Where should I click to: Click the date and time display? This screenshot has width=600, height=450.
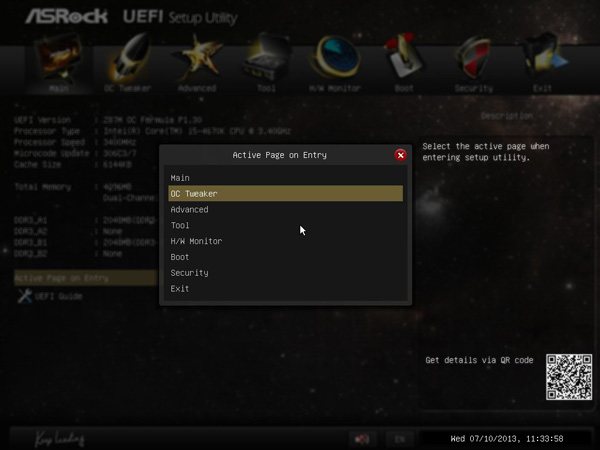coord(507,439)
